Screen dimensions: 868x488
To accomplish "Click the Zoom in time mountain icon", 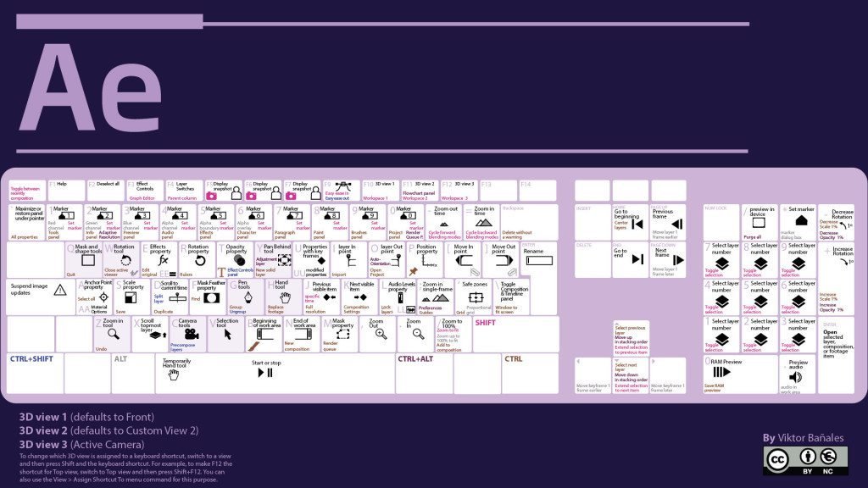I will pyautogui.click(x=483, y=223).
